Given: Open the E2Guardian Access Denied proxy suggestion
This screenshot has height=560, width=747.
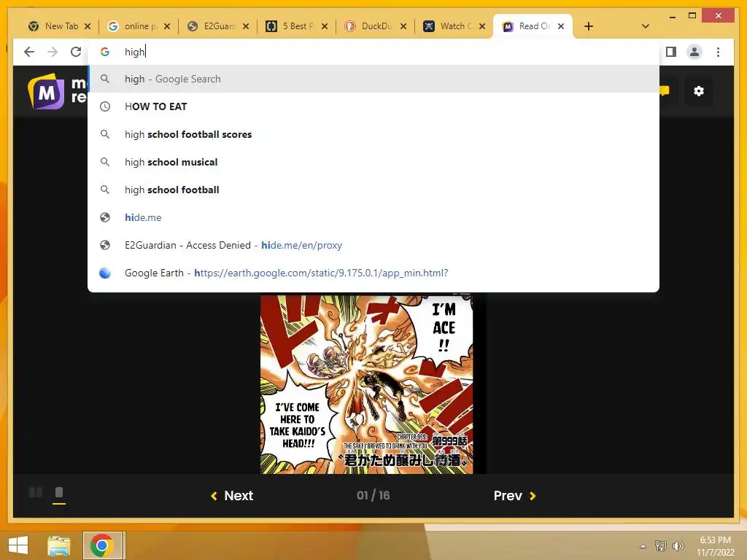Looking at the screenshot, I should tap(373, 245).
